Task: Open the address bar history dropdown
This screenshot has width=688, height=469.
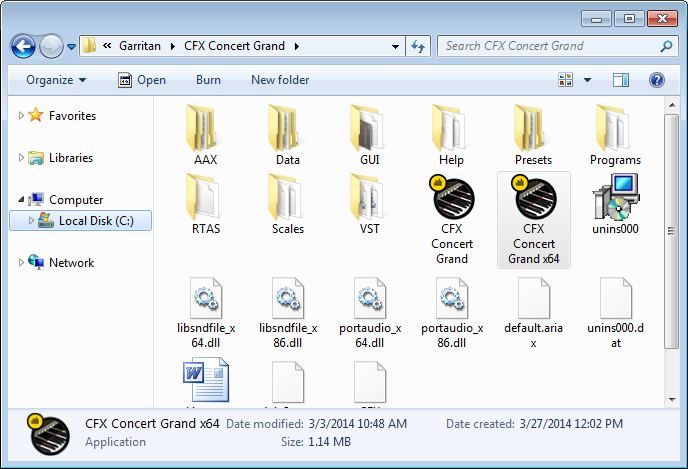Action: (x=395, y=46)
